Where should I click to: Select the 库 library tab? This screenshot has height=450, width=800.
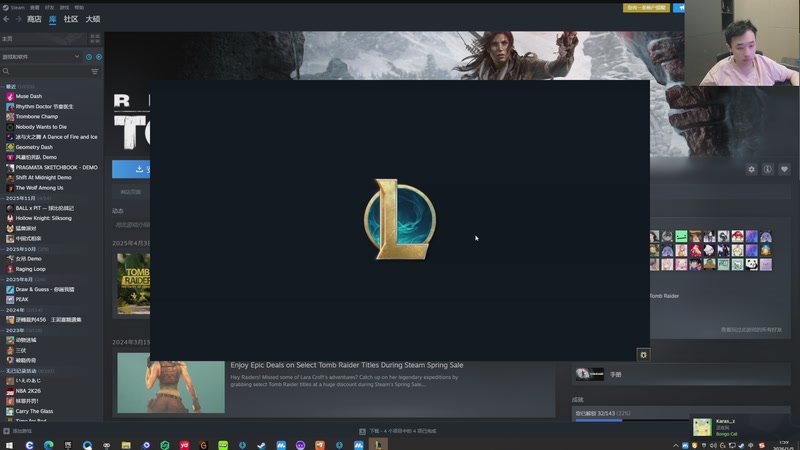(x=53, y=19)
